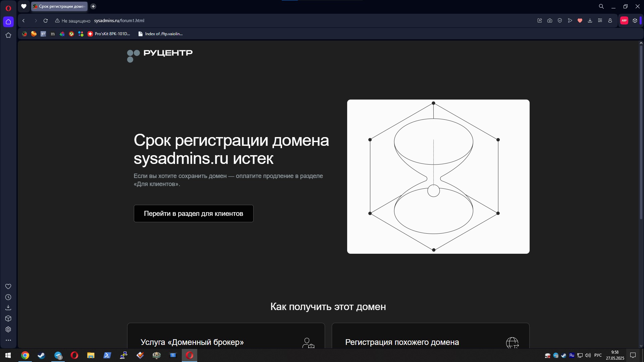Open the 'Pro'sKit 8PK-101D...' bookmark
This screenshot has width=644, height=362.
click(x=109, y=34)
